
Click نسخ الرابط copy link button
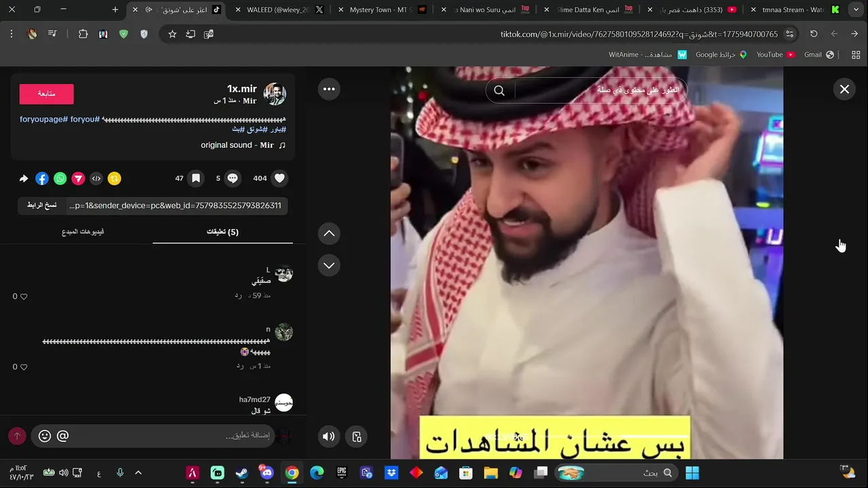coord(42,205)
